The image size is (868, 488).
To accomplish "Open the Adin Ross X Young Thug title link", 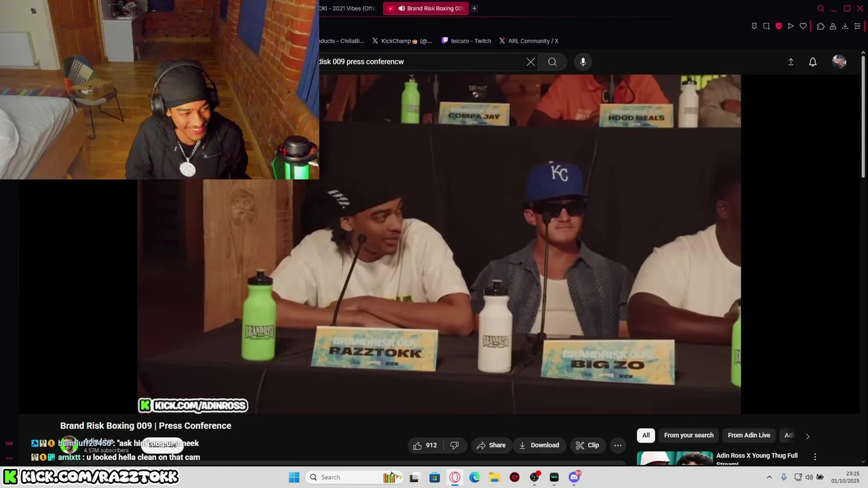I will pyautogui.click(x=757, y=459).
